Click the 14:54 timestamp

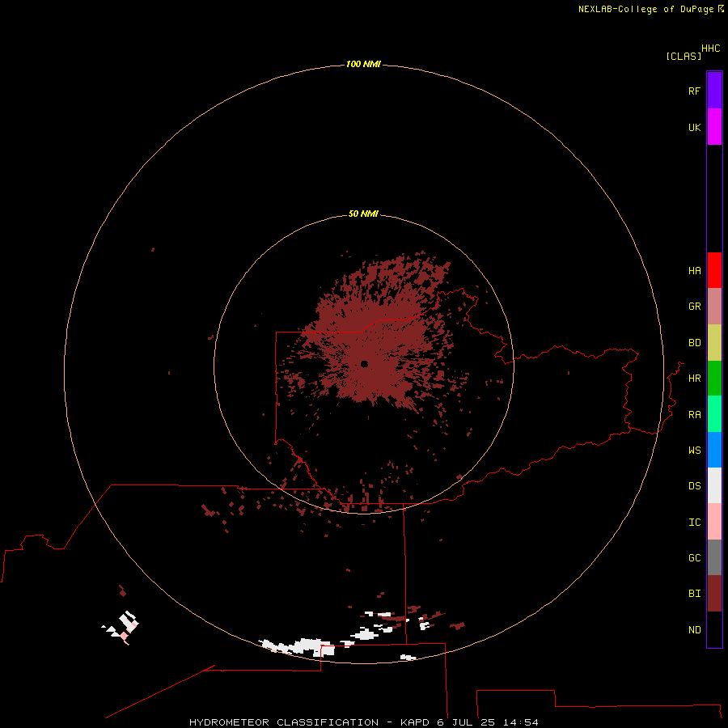click(x=520, y=722)
